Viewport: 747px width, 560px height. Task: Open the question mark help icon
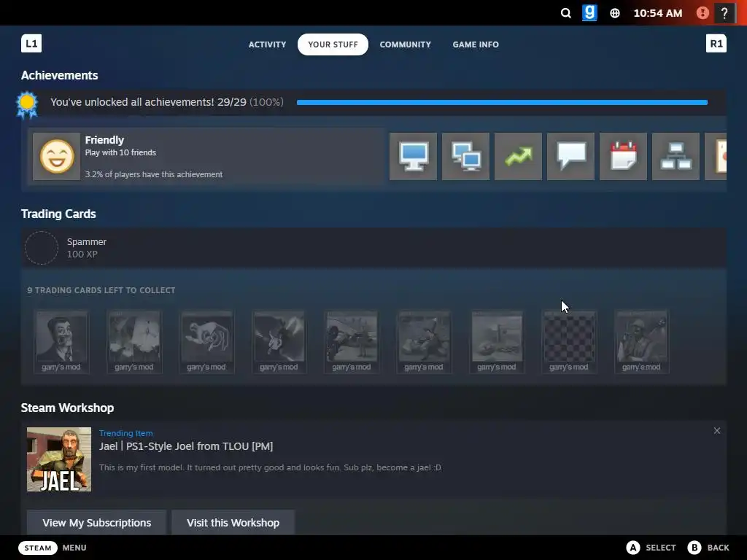[724, 13]
